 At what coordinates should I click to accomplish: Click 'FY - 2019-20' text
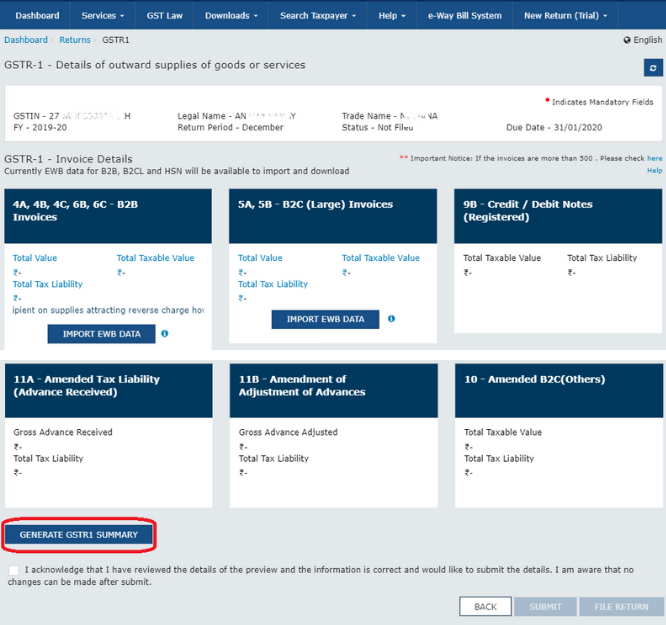(40, 127)
